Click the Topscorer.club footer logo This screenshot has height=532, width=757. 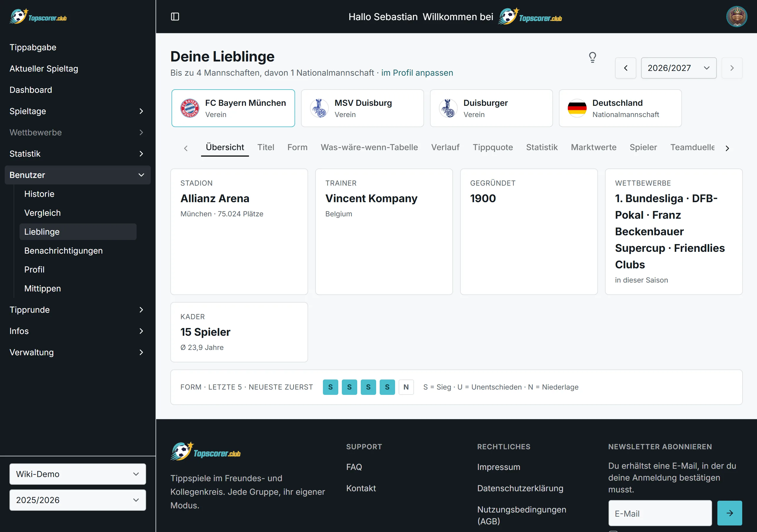pyautogui.click(x=206, y=452)
